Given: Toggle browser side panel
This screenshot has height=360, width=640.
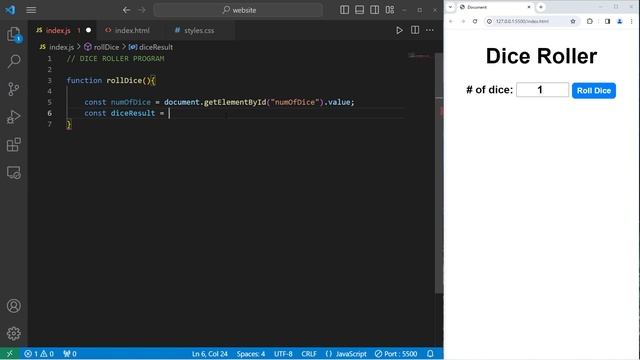Looking at the screenshot, I should click(607, 21).
